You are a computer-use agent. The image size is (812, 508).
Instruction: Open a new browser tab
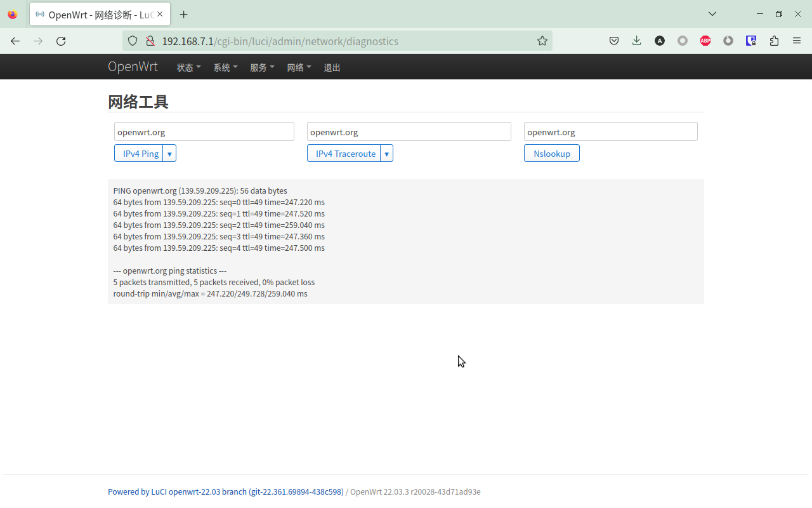183,14
